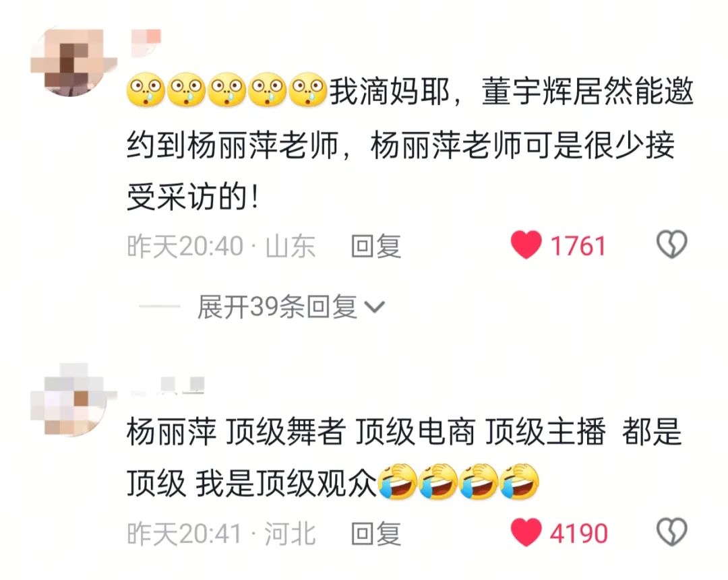
Task: Reply (回复) to the Shandong comment
Action: [x=375, y=245]
